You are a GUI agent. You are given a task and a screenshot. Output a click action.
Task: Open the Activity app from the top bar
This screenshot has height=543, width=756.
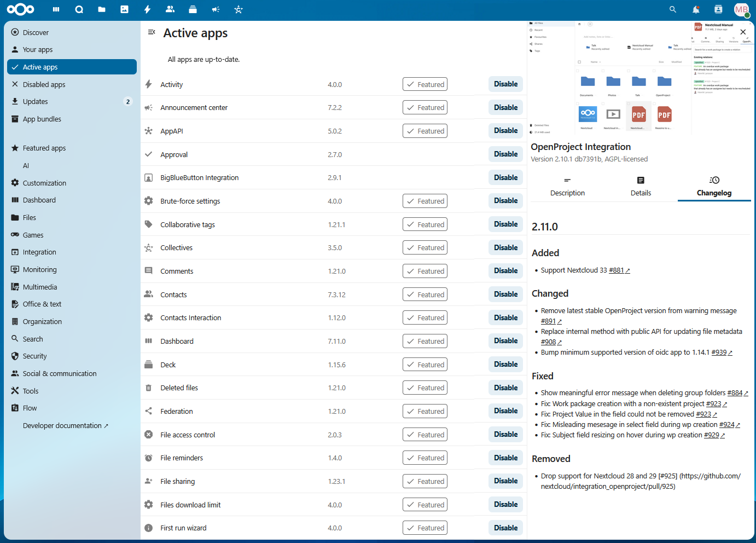147,9
